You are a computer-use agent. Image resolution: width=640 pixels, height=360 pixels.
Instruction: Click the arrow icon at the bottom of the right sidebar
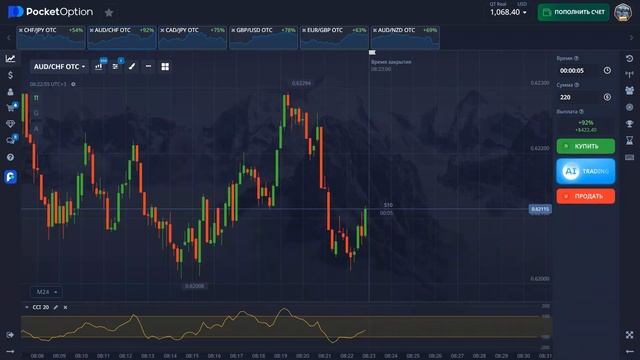pyautogui.click(x=629, y=351)
